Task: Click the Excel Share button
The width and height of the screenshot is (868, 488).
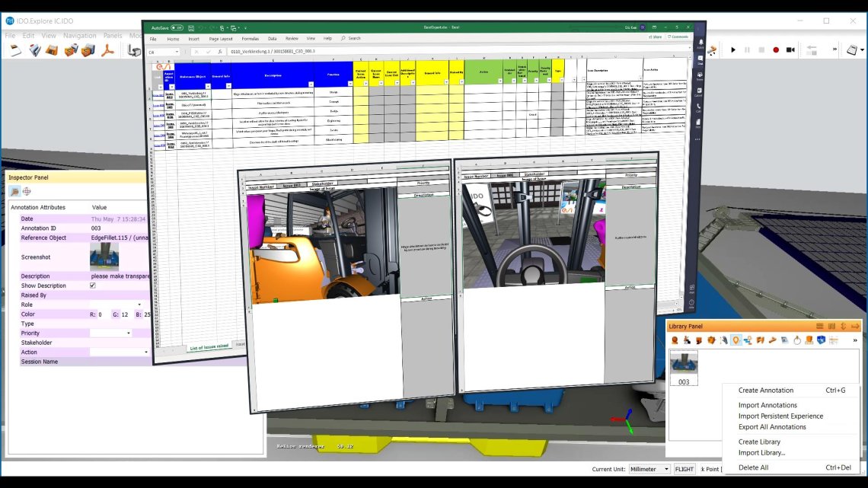Action: click(x=656, y=37)
